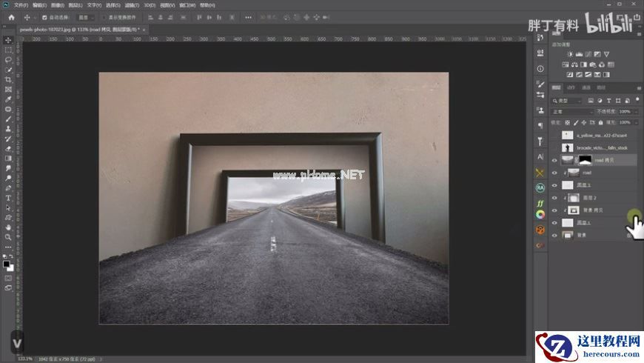Show the 'brocade_victo' layer
The height and width of the screenshot is (363, 644).
[x=554, y=147]
